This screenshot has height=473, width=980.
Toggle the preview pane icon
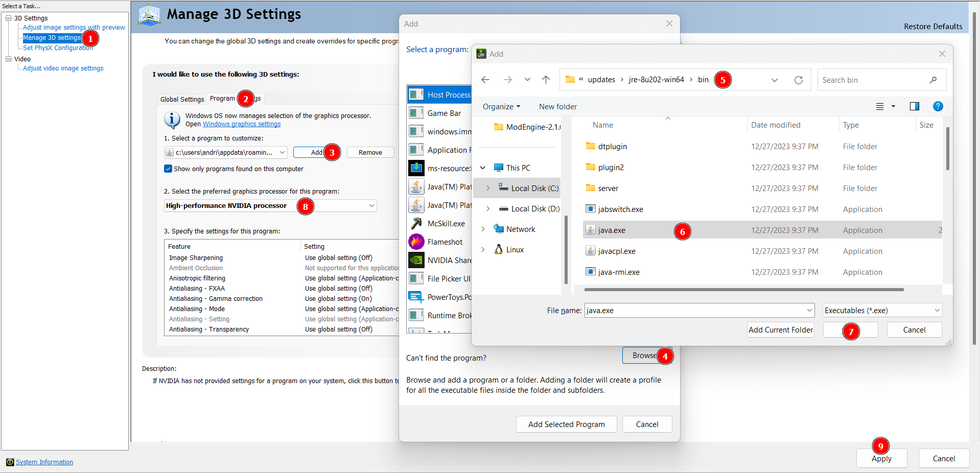click(915, 106)
